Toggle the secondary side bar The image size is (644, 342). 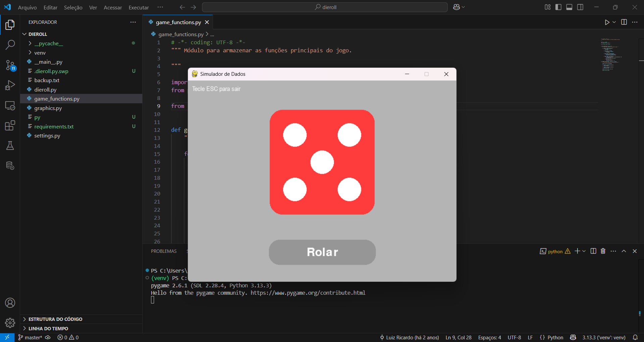pos(580,7)
